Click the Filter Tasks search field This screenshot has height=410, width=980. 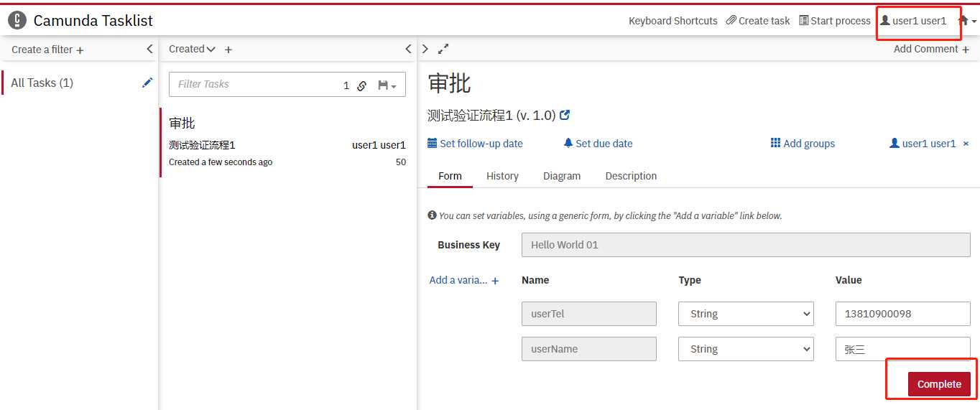click(255, 84)
